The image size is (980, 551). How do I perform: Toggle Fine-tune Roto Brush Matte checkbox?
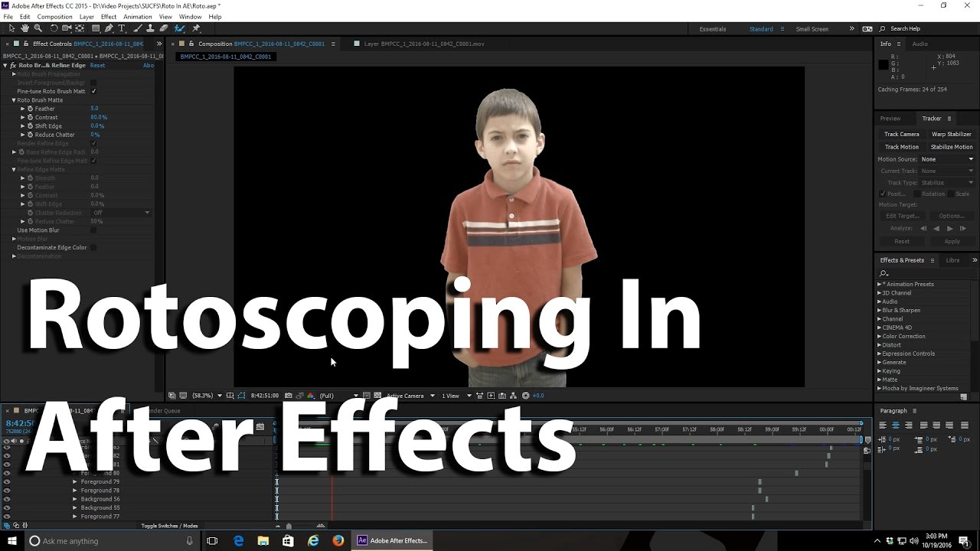click(93, 91)
